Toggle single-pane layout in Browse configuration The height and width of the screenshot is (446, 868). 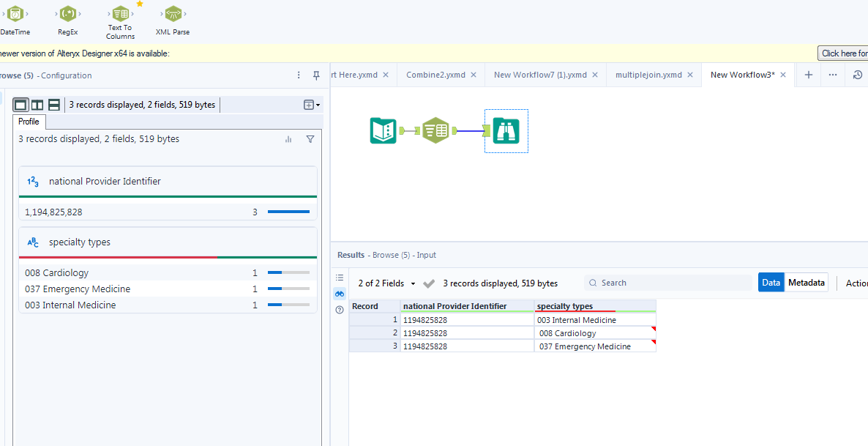pos(21,105)
